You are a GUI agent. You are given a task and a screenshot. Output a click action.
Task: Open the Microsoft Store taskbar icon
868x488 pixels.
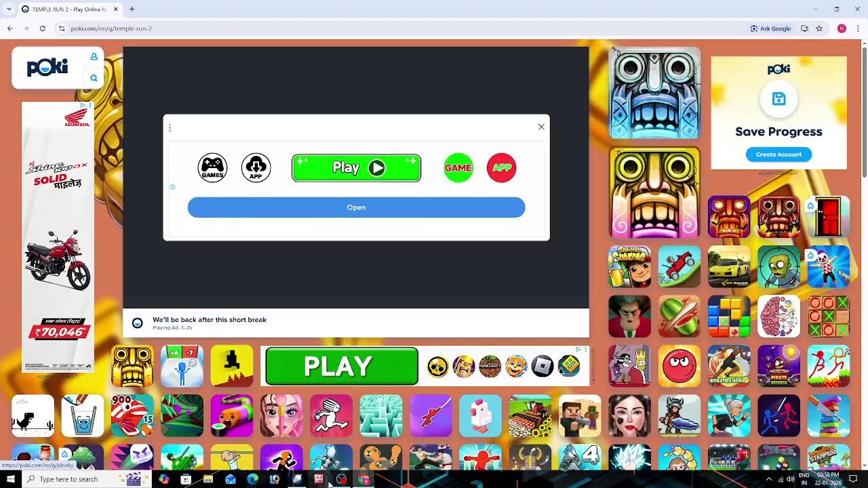click(186, 479)
